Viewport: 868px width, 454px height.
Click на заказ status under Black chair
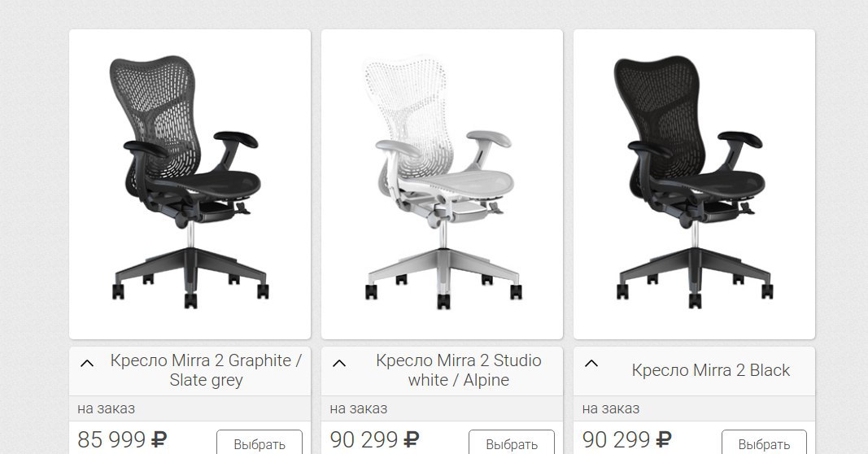(611, 409)
